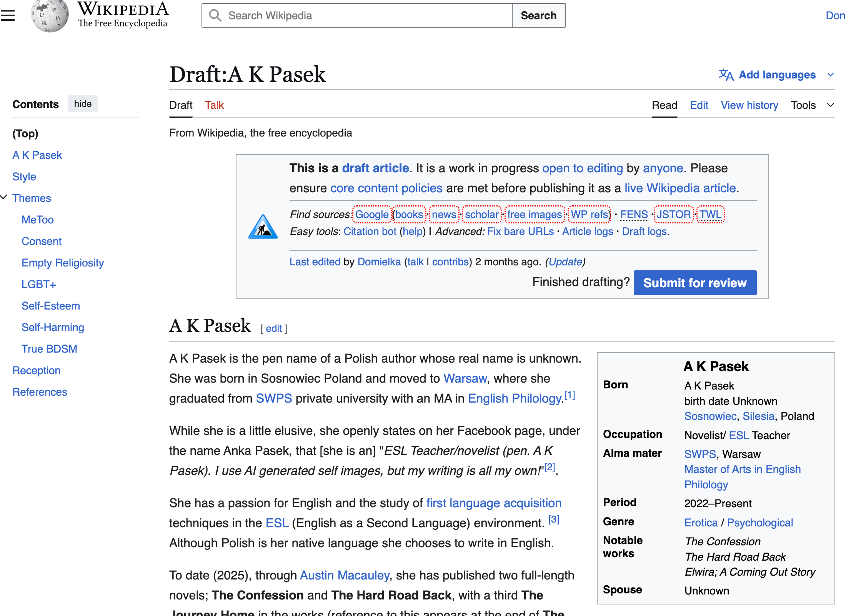The height and width of the screenshot is (616, 846).
Task: Jump to MeToo subsection
Action: point(37,220)
